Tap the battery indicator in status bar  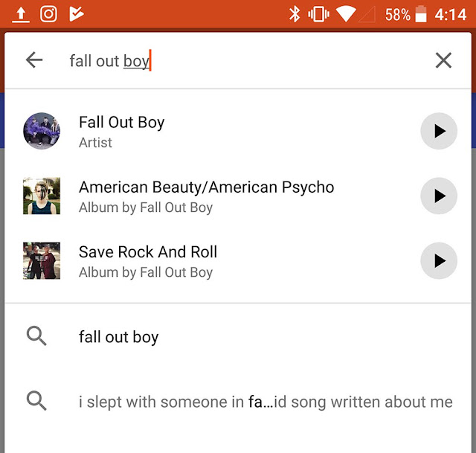coord(422,14)
